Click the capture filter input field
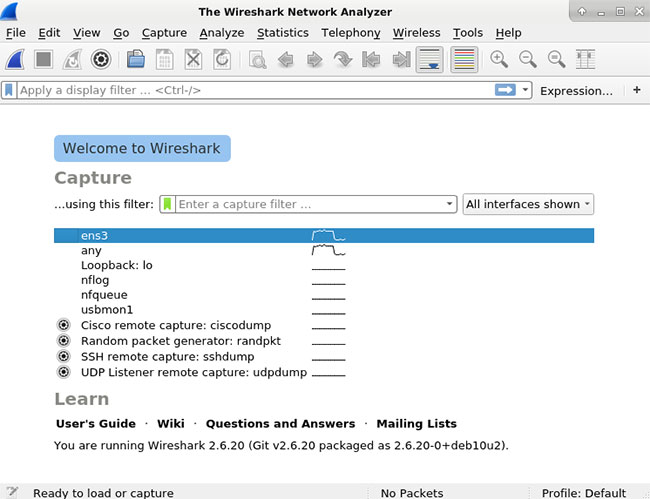650x499 pixels. pyautogui.click(x=309, y=204)
